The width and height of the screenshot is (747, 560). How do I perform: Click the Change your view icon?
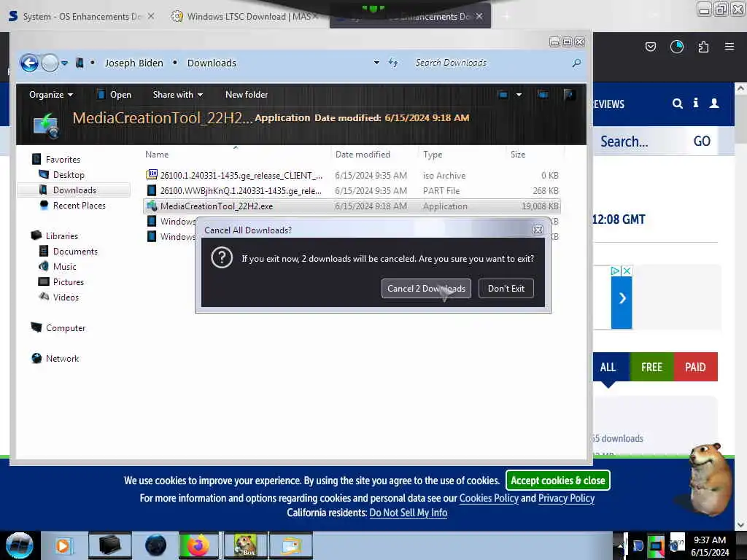pos(503,95)
